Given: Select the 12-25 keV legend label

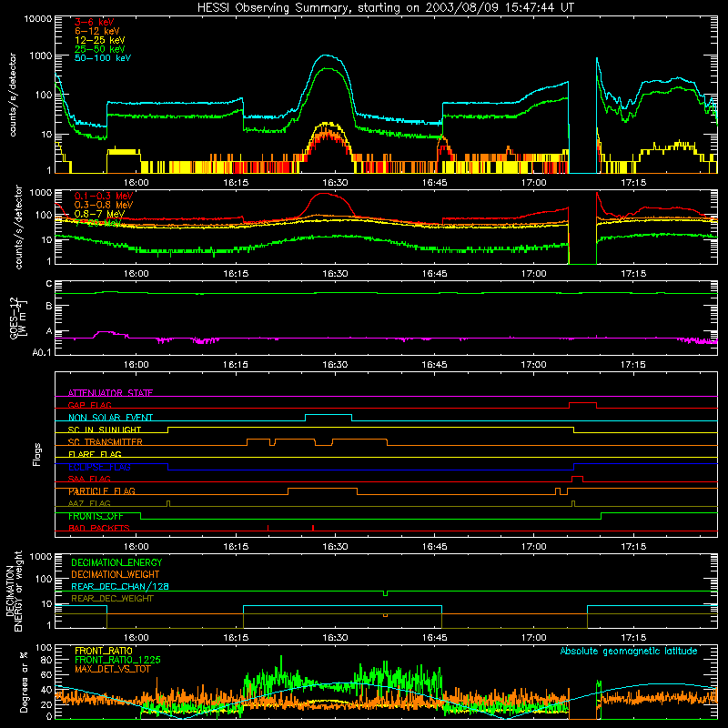Looking at the screenshot, I should pos(100,40).
